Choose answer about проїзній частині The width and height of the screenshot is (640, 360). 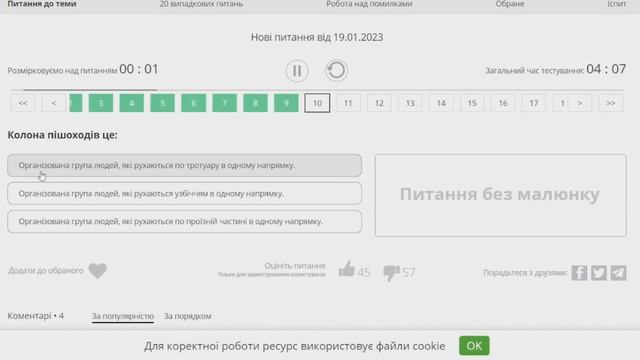184,221
